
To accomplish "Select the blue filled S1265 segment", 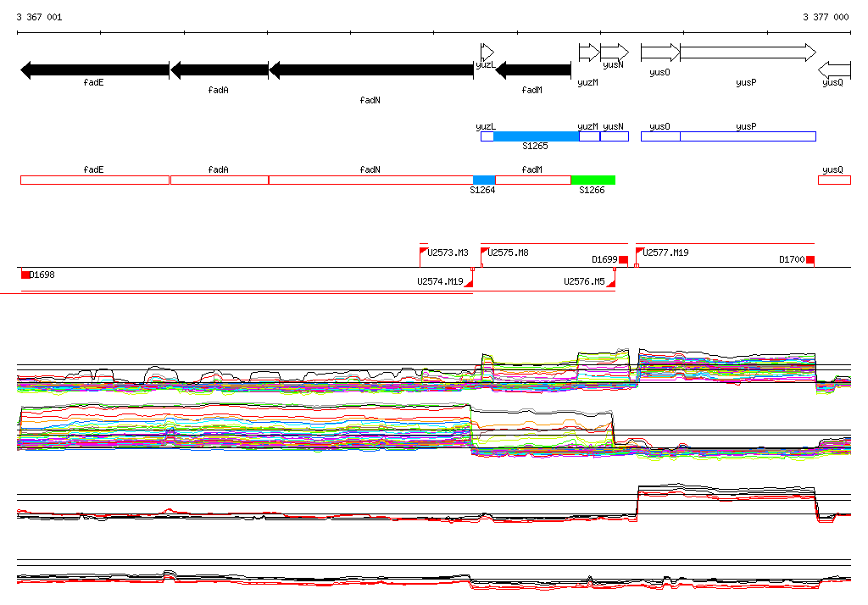I will (x=536, y=136).
